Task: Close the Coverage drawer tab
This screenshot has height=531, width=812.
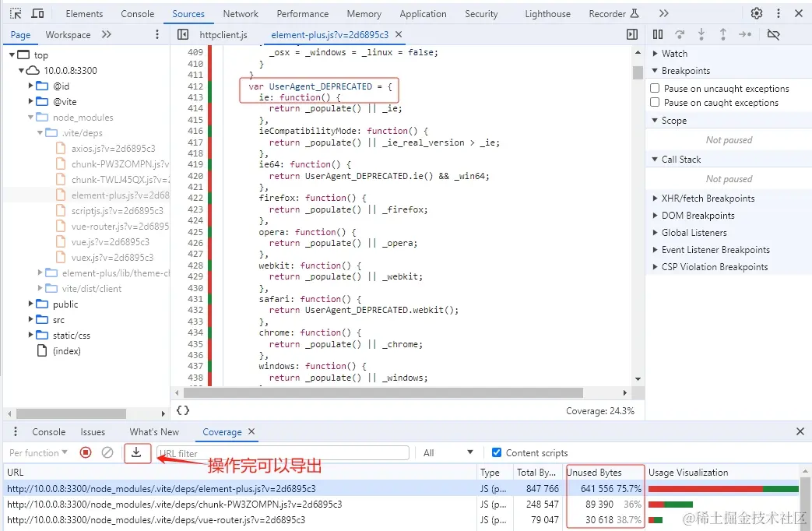Action: coord(251,431)
